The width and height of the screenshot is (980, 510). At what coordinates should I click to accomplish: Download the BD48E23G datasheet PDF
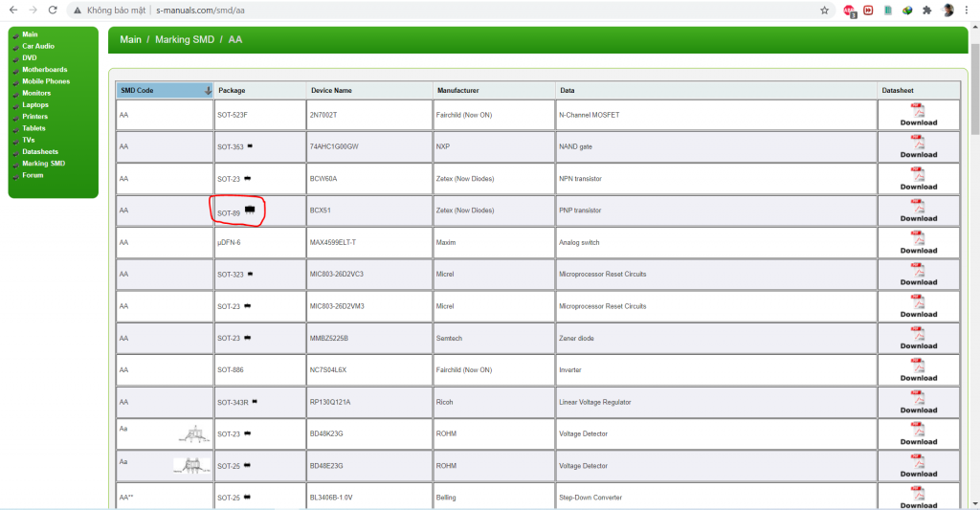tap(918, 466)
